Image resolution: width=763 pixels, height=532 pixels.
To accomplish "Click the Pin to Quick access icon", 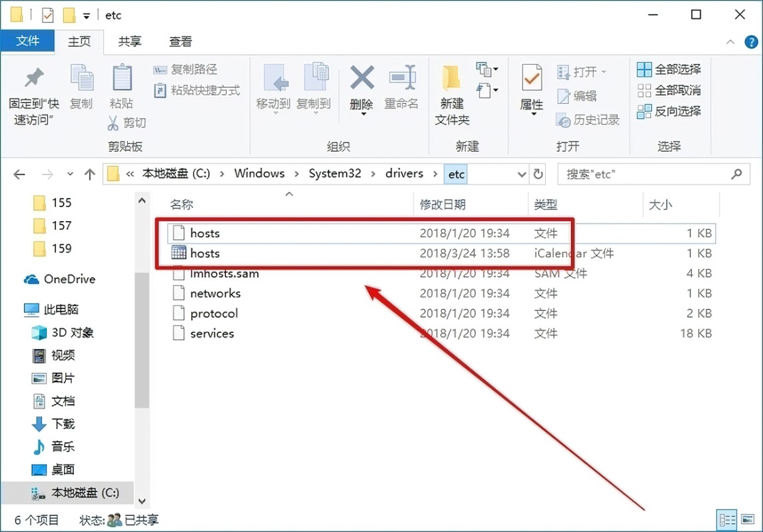I will pos(34,79).
